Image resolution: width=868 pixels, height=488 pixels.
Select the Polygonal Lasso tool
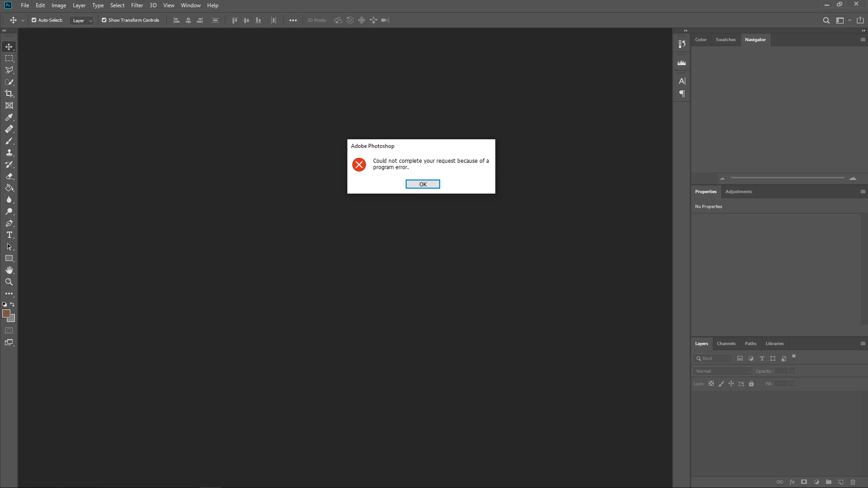point(9,70)
